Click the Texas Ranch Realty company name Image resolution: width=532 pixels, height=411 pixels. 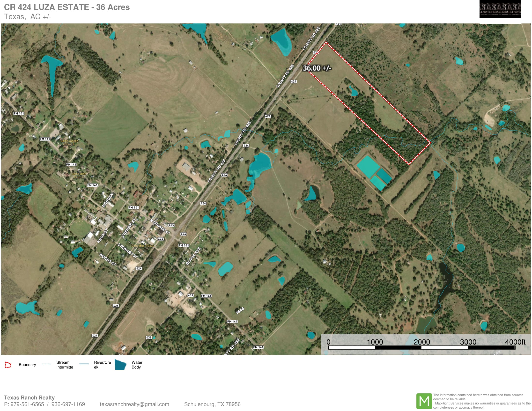(29, 398)
